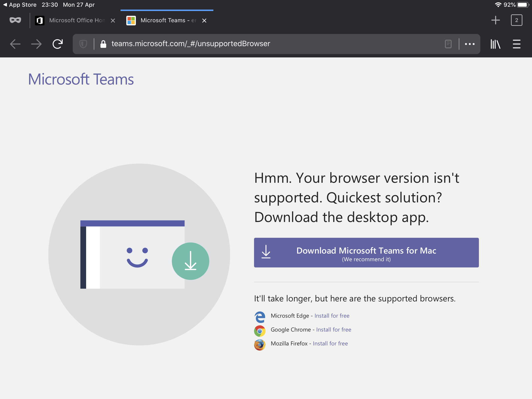Tap the URL address field
This screenshot has height=399, width=532.
pos(265,44)
